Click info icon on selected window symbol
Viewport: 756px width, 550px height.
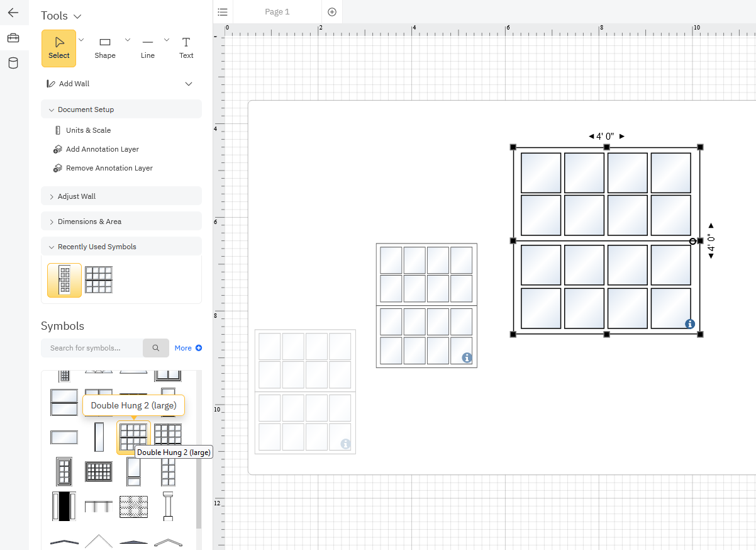coord(689,324)
